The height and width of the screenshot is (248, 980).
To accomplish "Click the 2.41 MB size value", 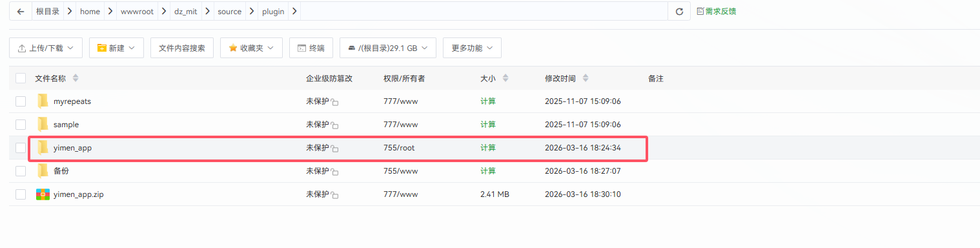I will (495, 194).
